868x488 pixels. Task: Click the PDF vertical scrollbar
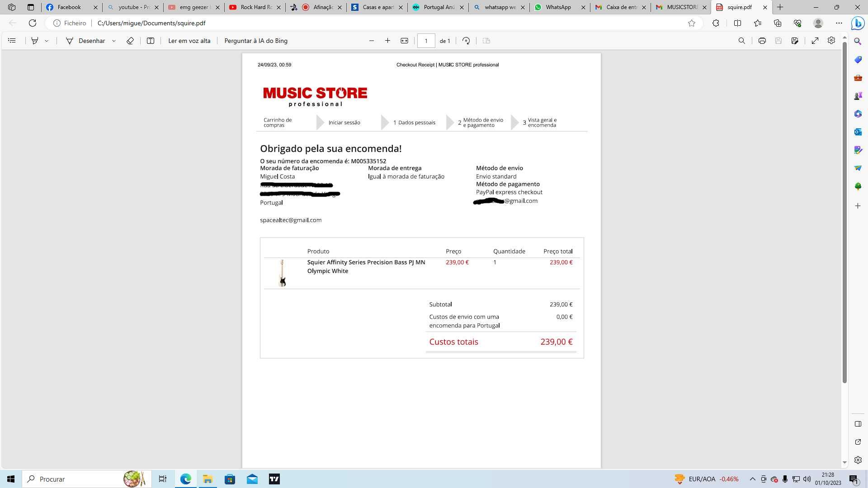(844, 212)
